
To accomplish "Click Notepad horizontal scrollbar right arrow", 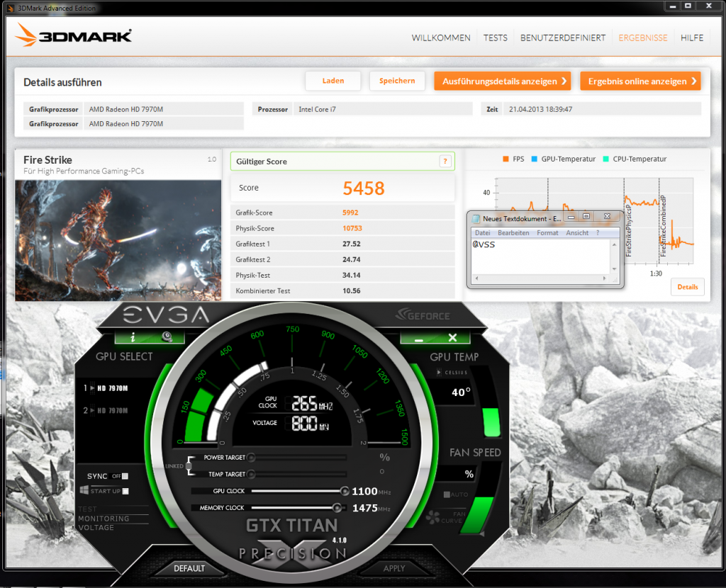I will point(604,278).
